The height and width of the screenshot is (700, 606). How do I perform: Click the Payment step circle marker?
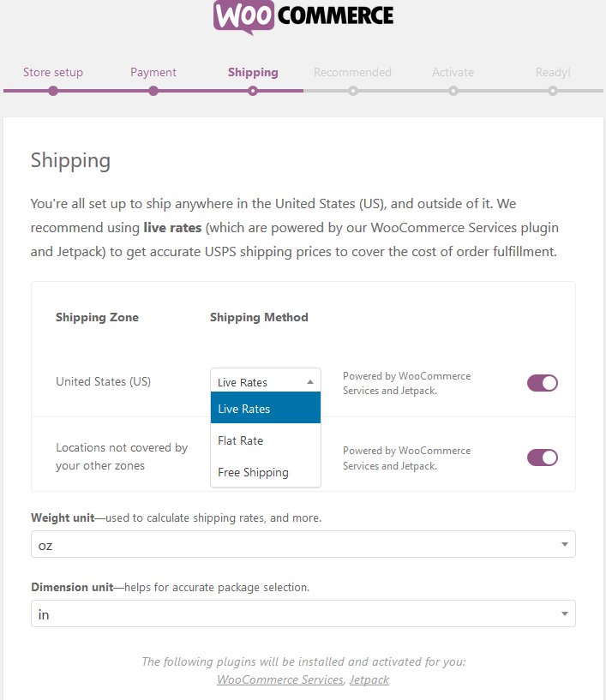coord(153,89)
